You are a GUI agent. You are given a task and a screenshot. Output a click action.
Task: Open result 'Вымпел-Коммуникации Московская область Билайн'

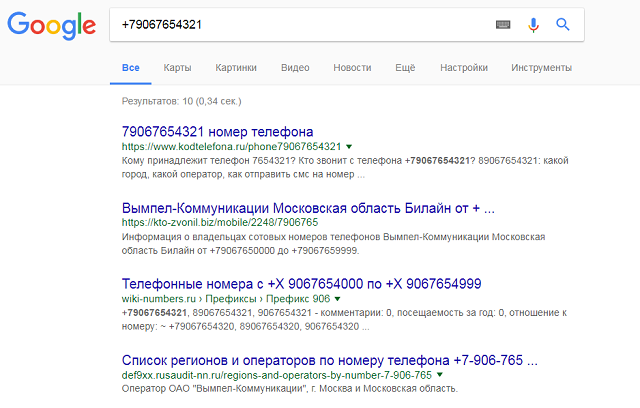(x=308, y=208)
